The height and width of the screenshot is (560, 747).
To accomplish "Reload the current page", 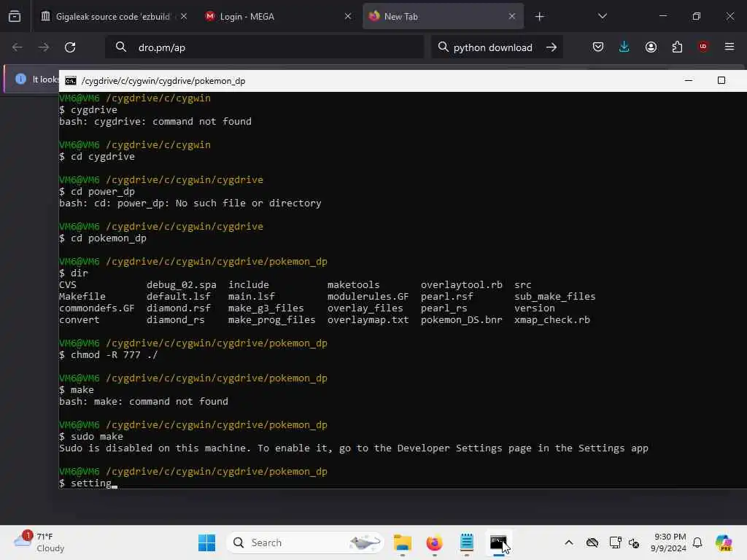I will pyautogui.click(x=70, y=47).
